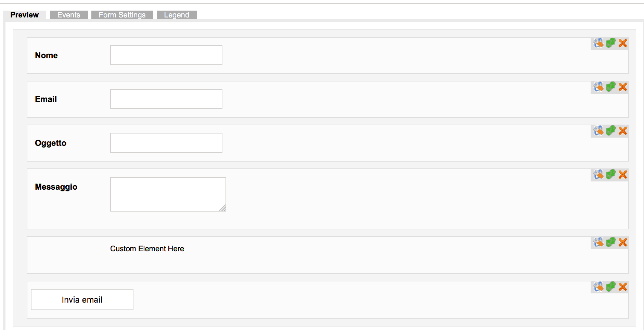
Task: Click the green edit icon on the Email row
Action: (611, 87)
